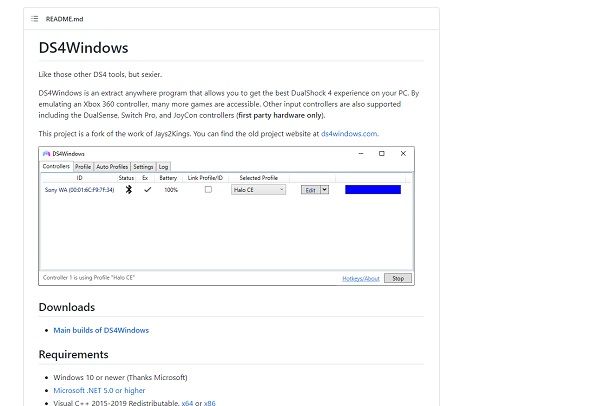The image size is (610, 406).
Task: Click the Status column header
Action: [126, 178]
